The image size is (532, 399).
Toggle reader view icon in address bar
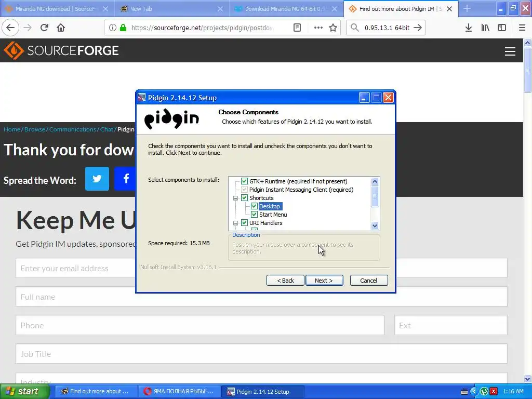(x=297, y=28)
